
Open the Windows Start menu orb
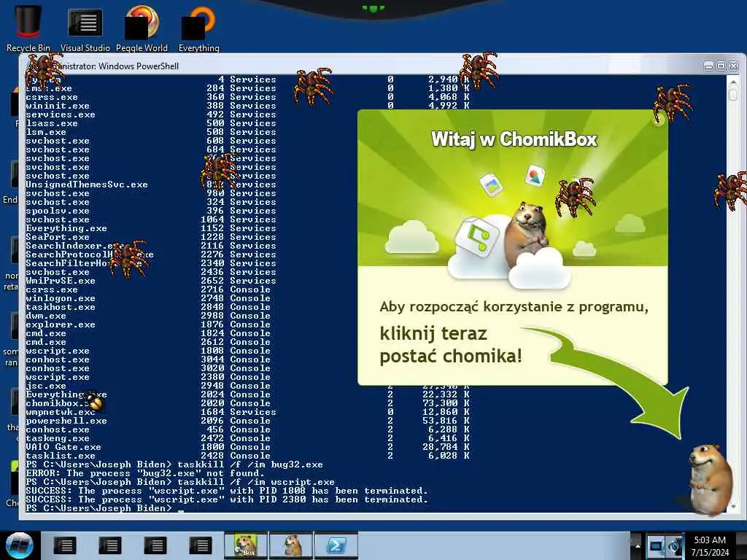click(x=19, y=545)
